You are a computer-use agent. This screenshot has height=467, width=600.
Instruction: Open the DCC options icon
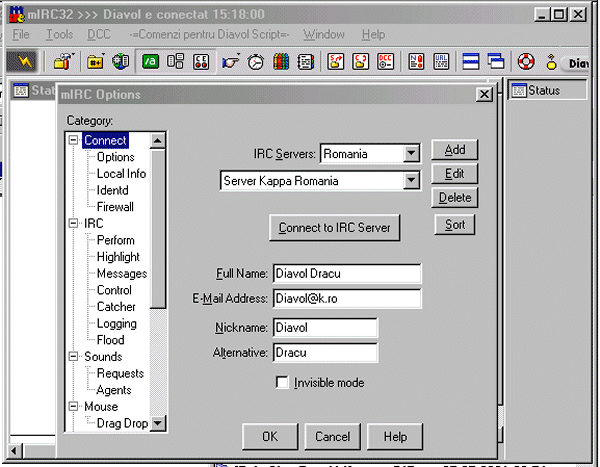click(x=386, y=61)
